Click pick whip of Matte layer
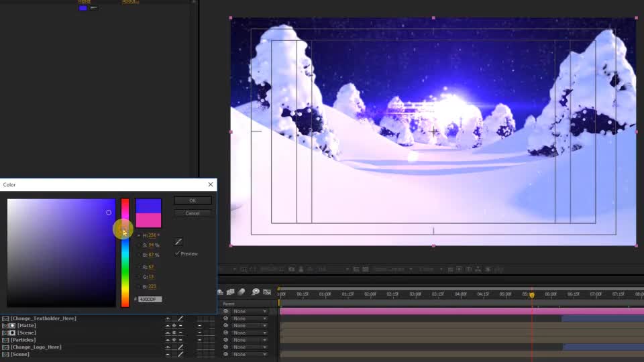 [x=225, y=326]
